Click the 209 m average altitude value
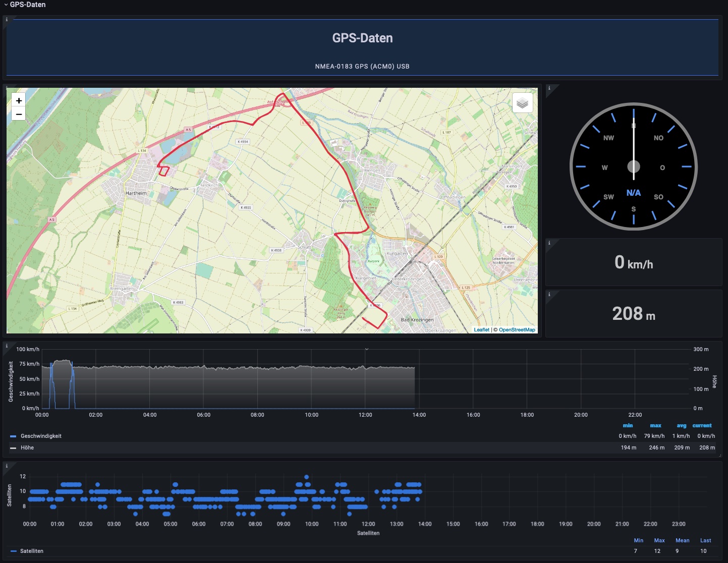Viewport: 728px width, 563px height. [682, 447]
